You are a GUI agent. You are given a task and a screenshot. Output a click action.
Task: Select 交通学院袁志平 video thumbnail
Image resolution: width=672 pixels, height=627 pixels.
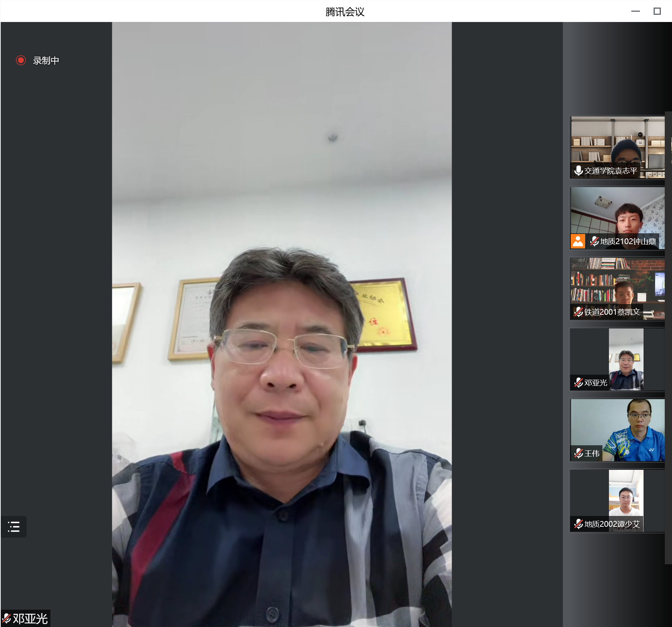tap(618, 144)
